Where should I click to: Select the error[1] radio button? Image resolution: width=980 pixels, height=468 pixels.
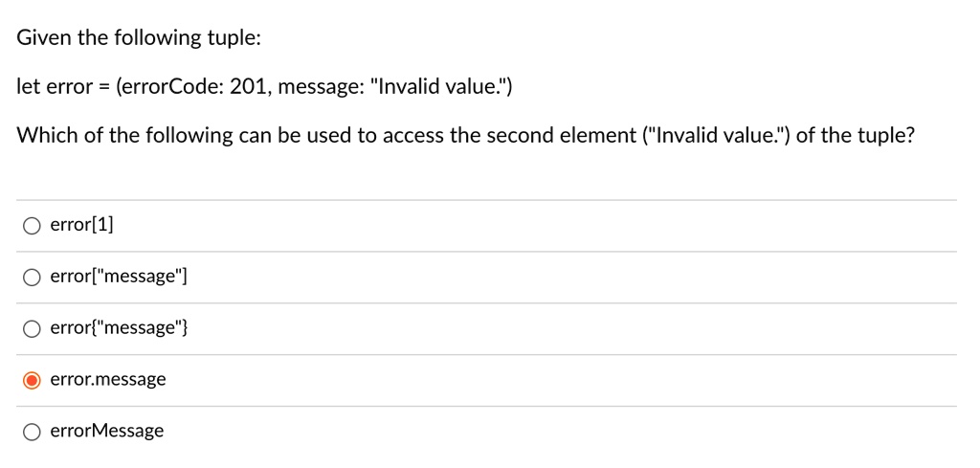pos(32,226)
